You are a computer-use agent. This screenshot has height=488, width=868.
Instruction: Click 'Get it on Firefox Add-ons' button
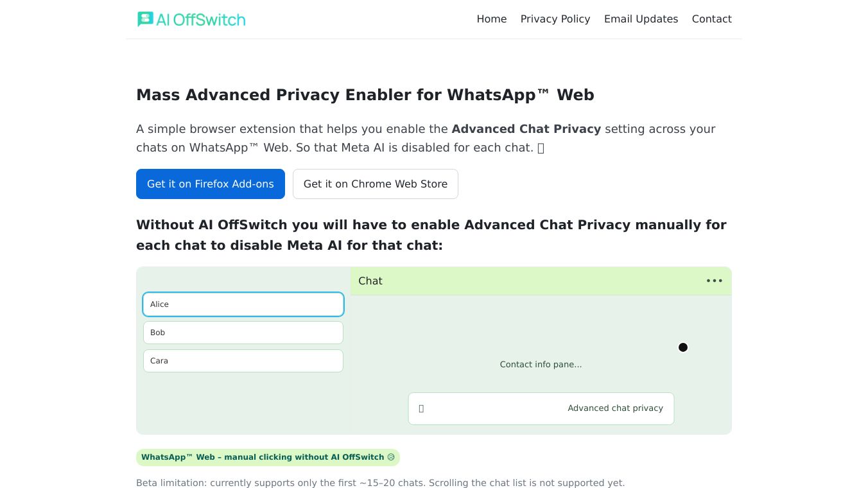pyautogui.click(x=211, y=184)
